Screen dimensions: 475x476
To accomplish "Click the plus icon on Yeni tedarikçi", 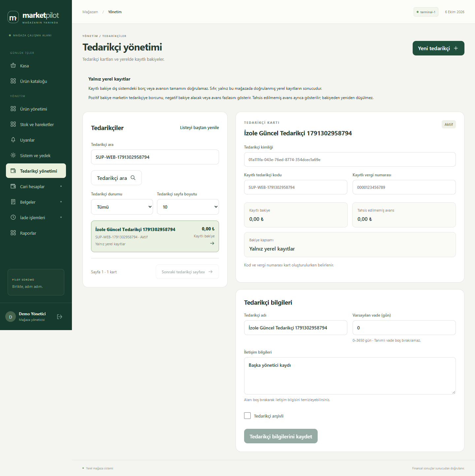I will click(x=456, y=48).
